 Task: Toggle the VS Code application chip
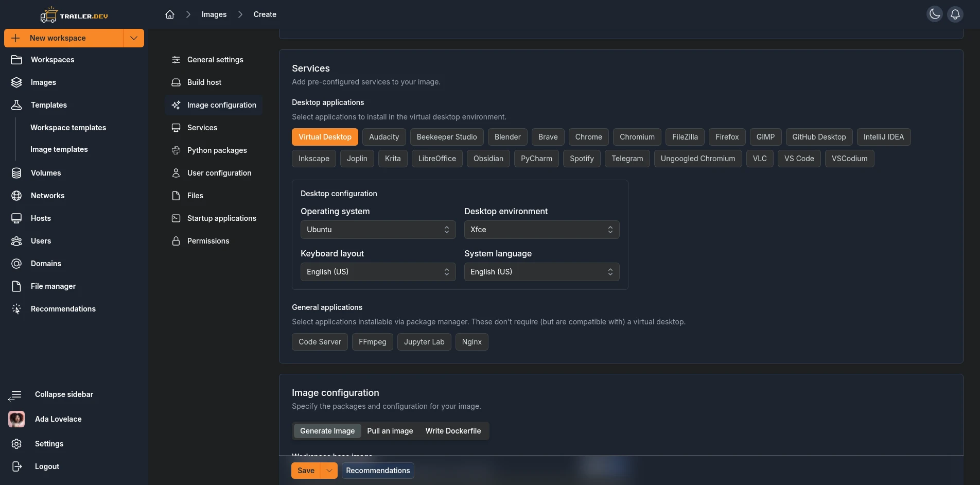click(799, 159)
